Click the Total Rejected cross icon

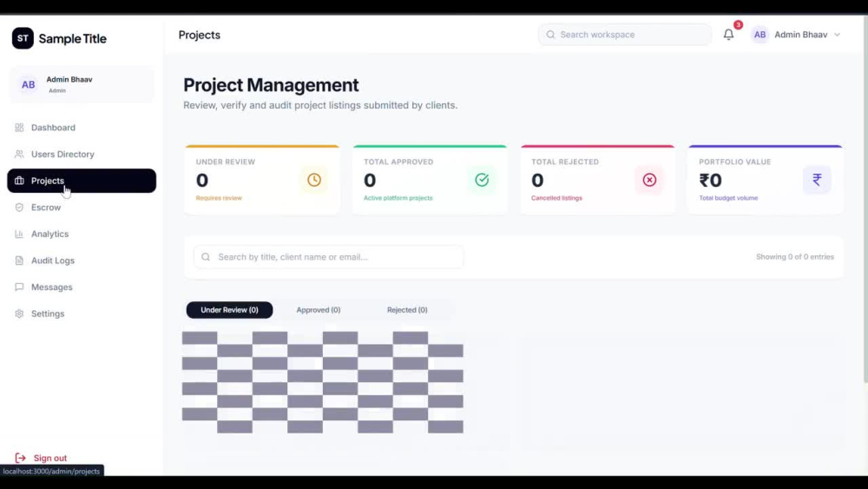click(649, 180)
